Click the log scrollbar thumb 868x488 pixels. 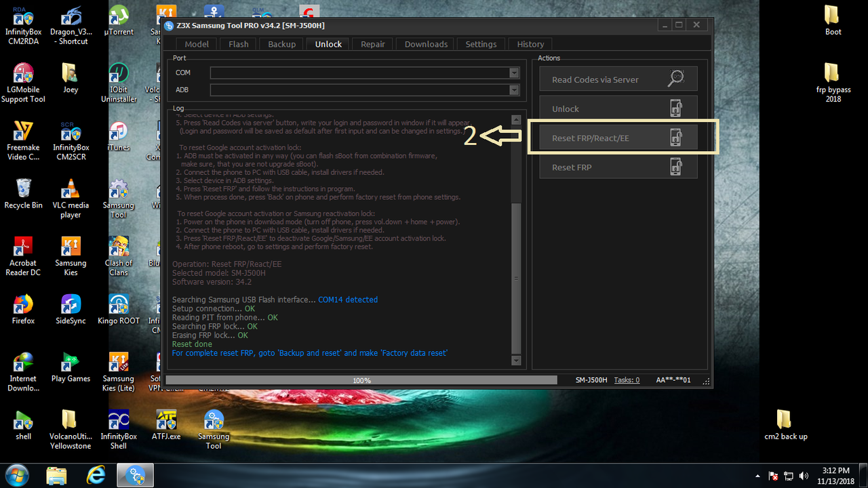pyautogui.click(x=516, y=278)
